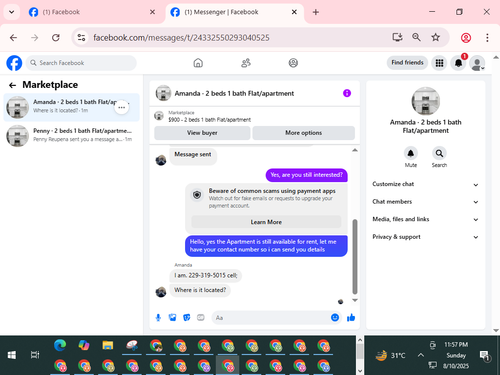
Task: Click the View buyer button
Action: pos(202,133)
